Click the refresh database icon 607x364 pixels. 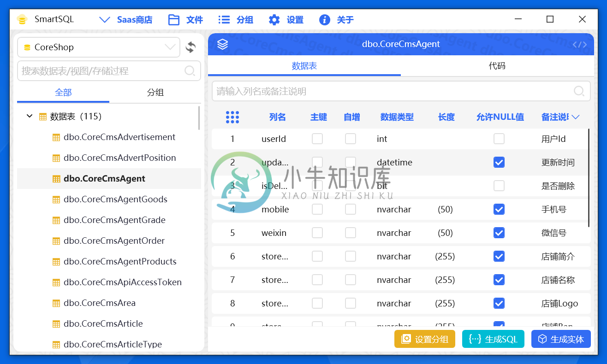coord(190,47)
